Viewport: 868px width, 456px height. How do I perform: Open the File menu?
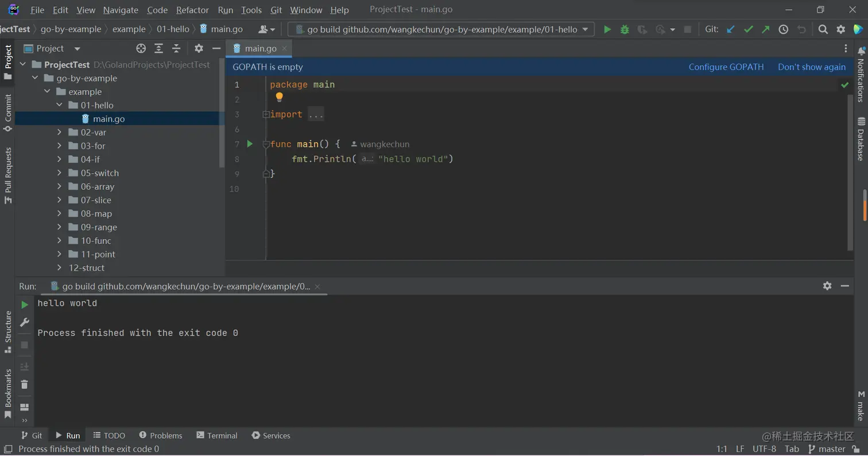(x=37, y=10)
